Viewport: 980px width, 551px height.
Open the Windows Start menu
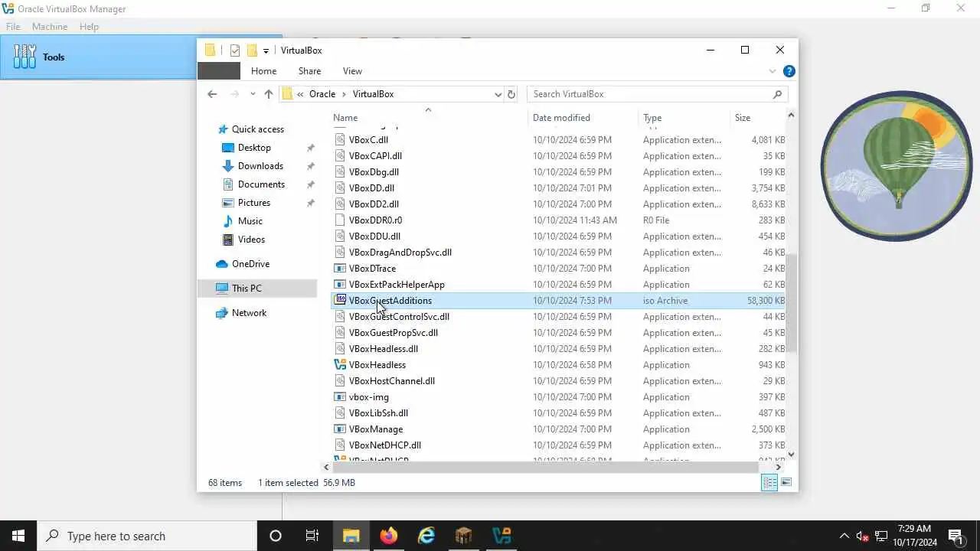click(x=18, y=536)
